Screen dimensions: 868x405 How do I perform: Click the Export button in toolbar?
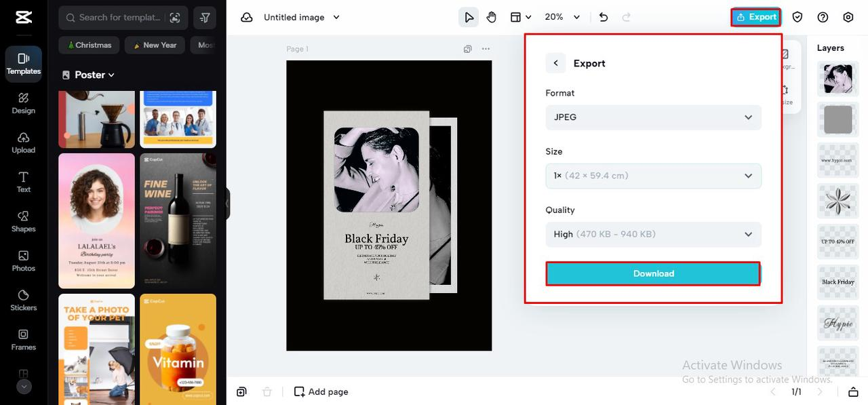(x=756, y=18)
